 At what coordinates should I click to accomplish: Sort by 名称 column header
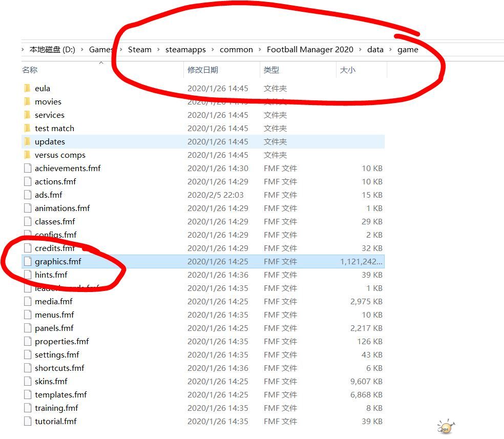30,70
